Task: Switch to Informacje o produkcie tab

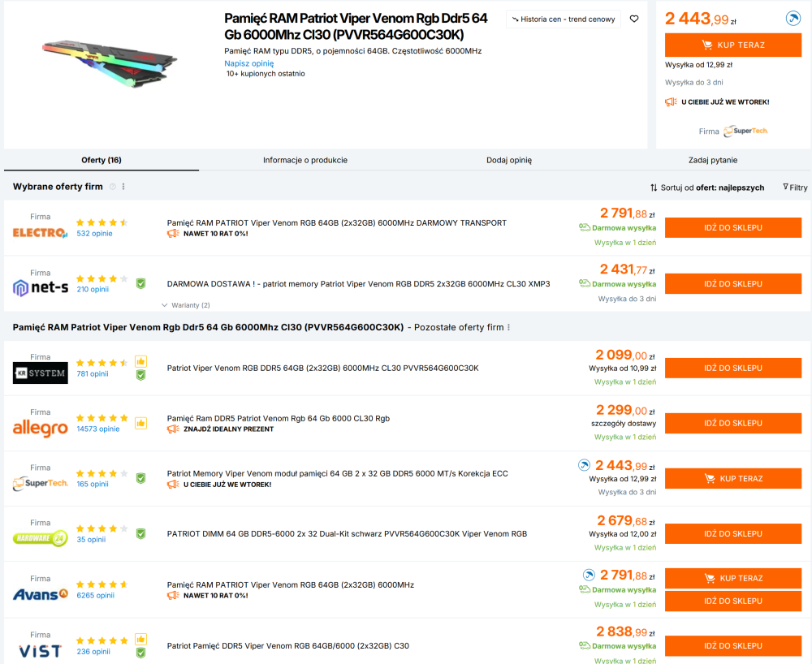Action: point(305,160)
